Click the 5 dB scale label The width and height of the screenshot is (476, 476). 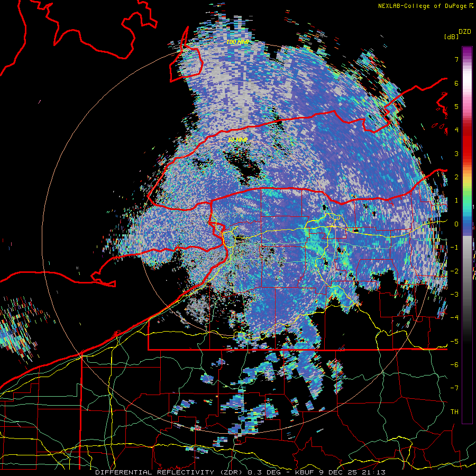[x=456, y=106]
